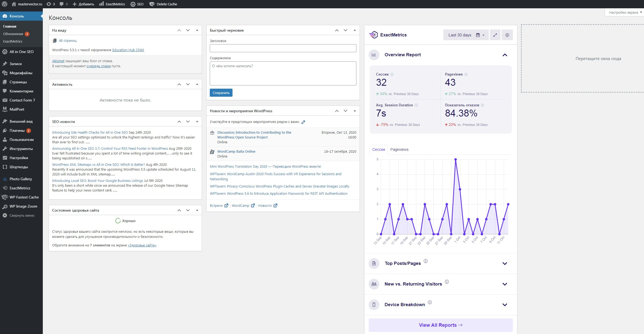Expand the Top Posts/Pages section
644x334 pixels.
[x=505, y=264]
